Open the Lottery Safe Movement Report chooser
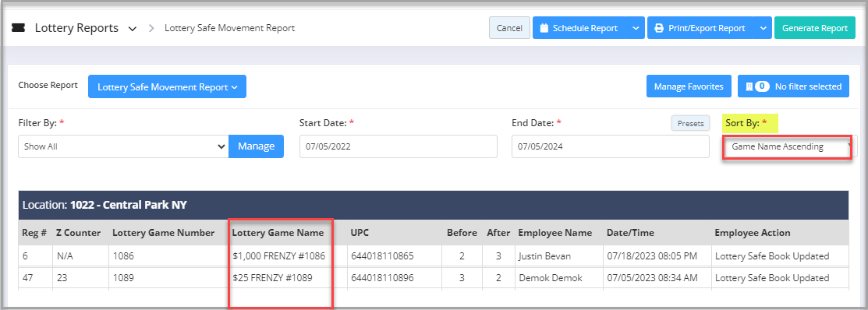The width and height of the screenshot is (868, 310). (x=167, y=86)
